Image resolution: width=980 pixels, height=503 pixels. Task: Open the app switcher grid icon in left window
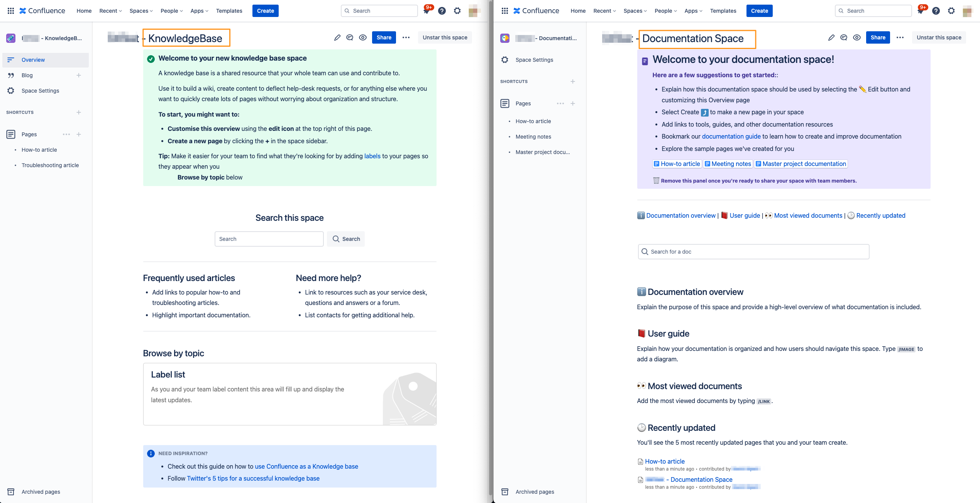[x=11, y=11]
